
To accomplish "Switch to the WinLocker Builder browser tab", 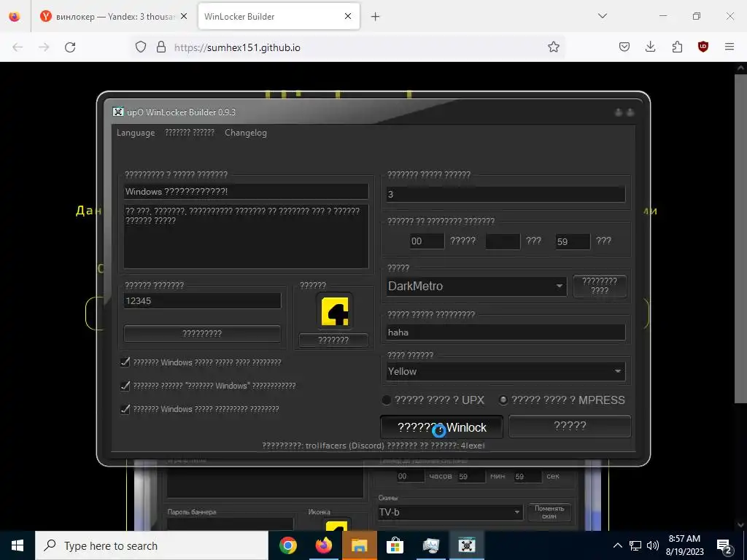I will point(279,16).
